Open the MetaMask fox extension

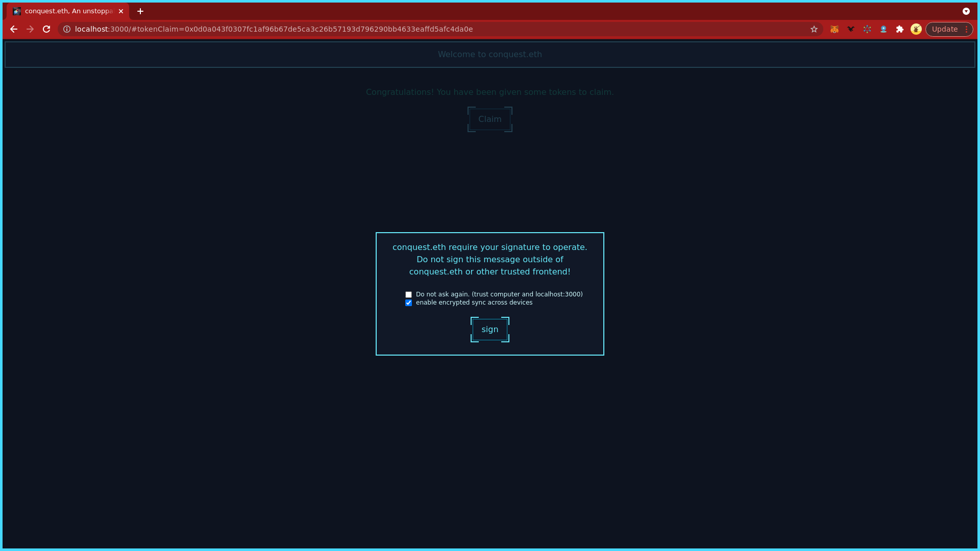click(x=835, y=29)
